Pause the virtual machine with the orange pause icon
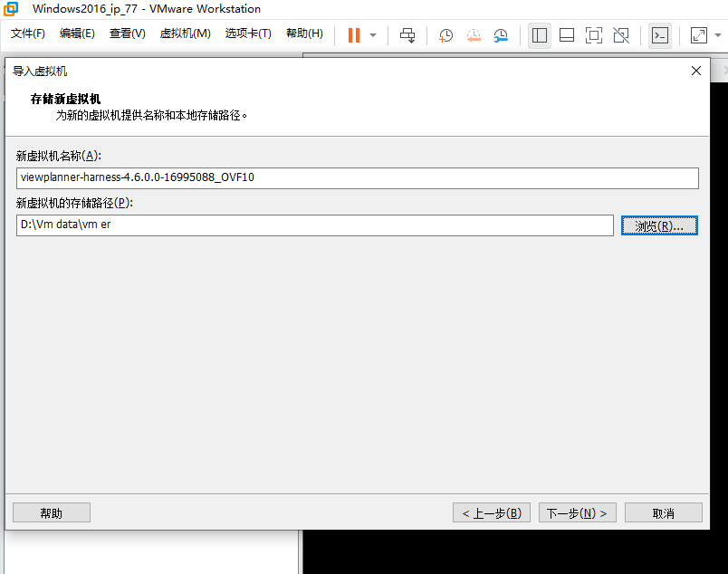Image resolution: width=728 pixels, height=574 pixels. pos(354,34)
